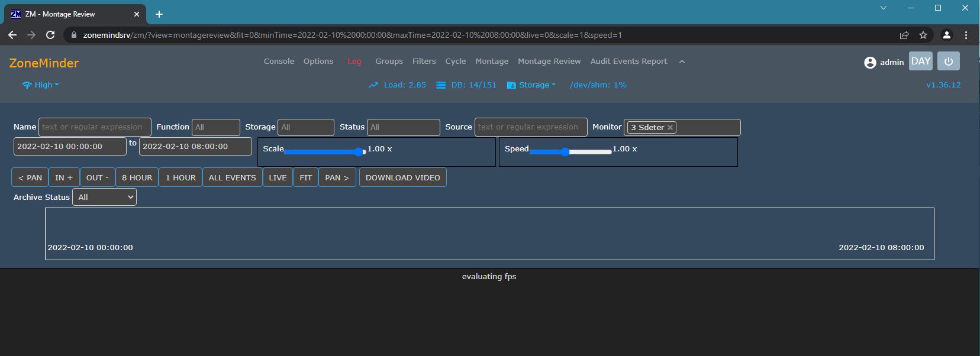Toggle the DAY theme button
The image size is (980, 356).
tap(921, 62)
